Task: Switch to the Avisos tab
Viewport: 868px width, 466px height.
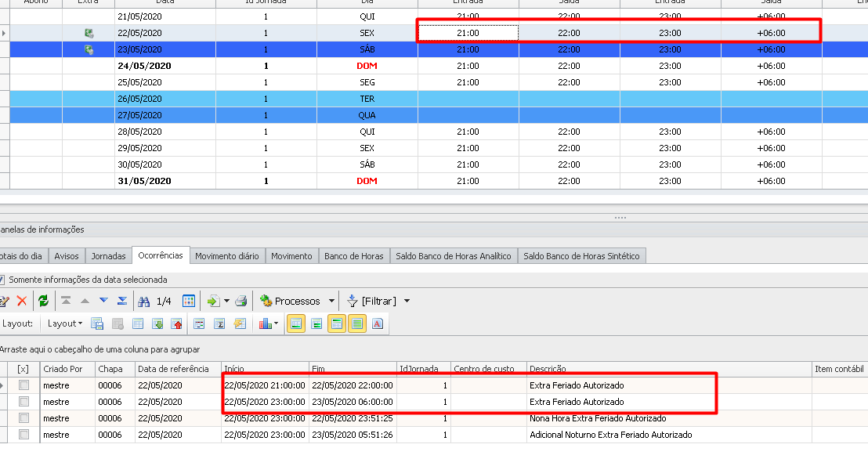Action: click(x=67, y=256)
